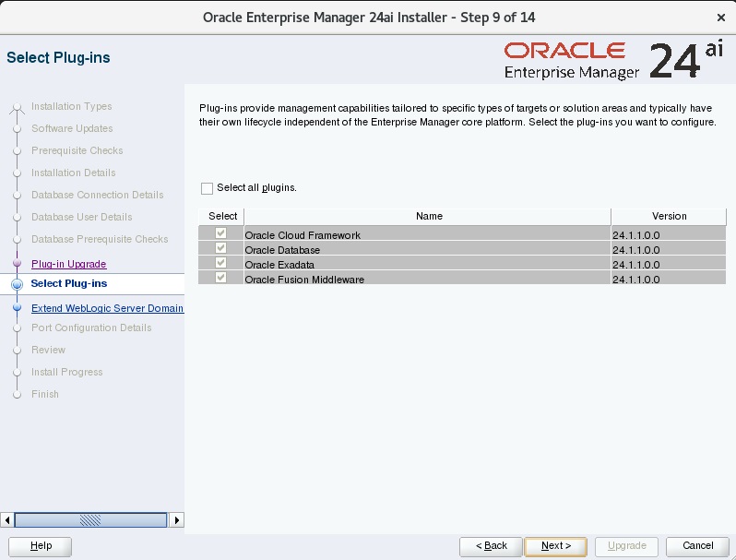
Task: Click the Install Progress step
Action: pyautogui.click(x=66, y=372)
